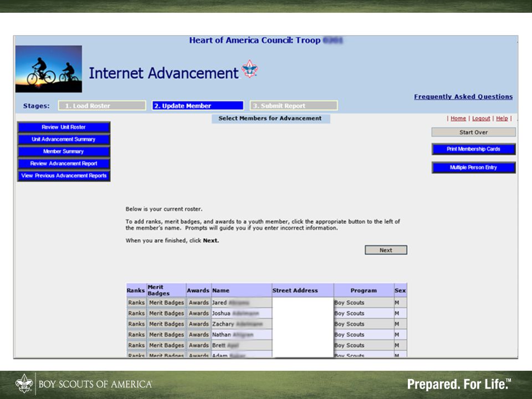This screenshot has width=532, height=399.
Task: Click Print Membership Cards button
Action: click(x=474, y=149)
